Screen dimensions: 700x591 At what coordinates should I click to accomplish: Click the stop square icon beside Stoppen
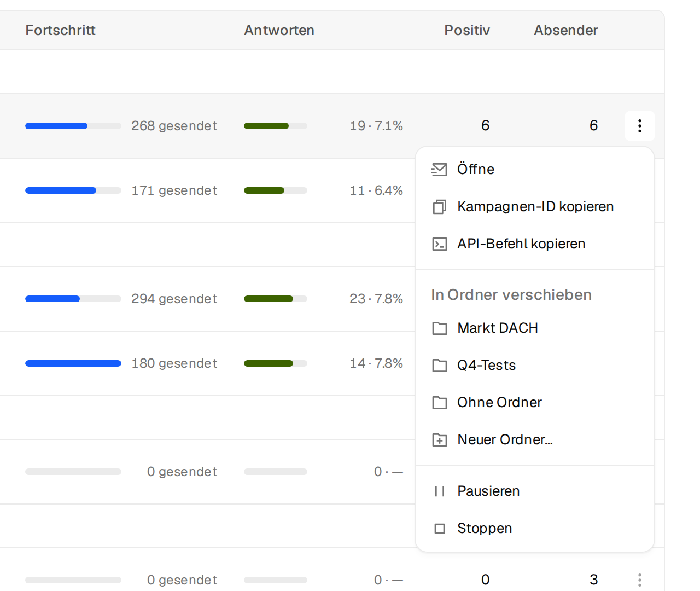click(439, 529)
